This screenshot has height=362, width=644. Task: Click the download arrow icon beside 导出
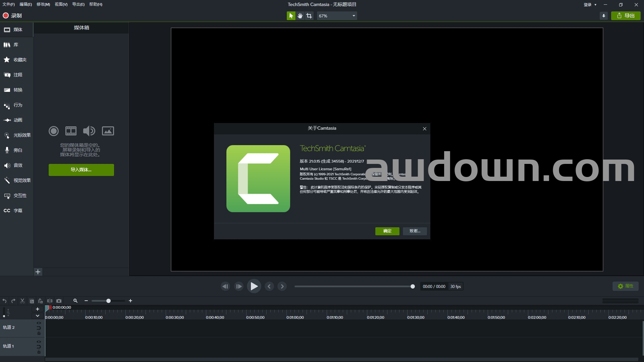coord(604,16)
